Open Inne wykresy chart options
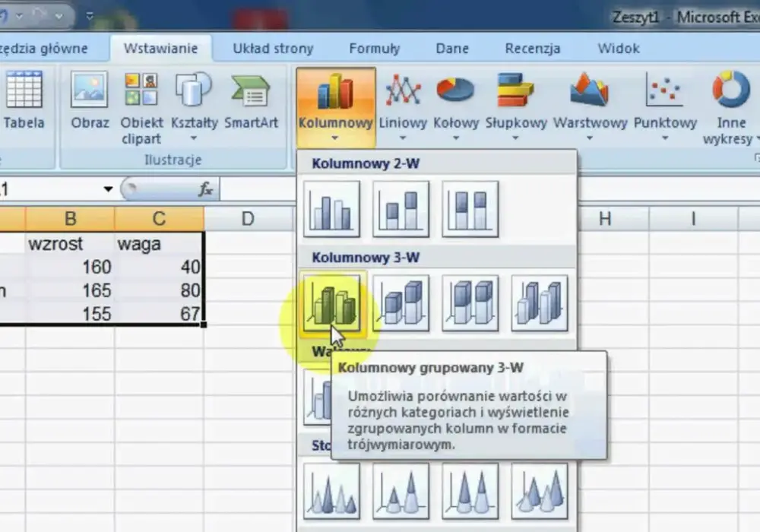 730,108
